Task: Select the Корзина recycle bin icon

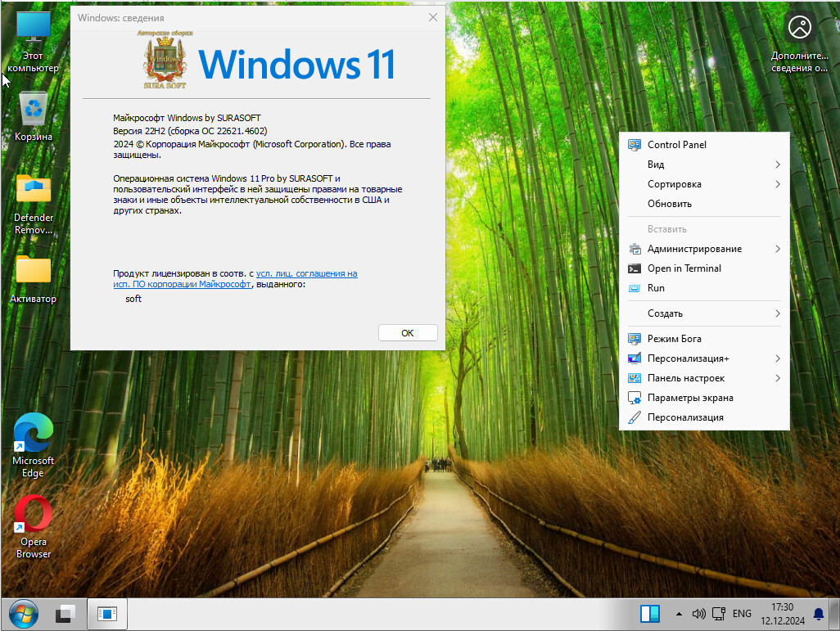Action: coord(34,116)
